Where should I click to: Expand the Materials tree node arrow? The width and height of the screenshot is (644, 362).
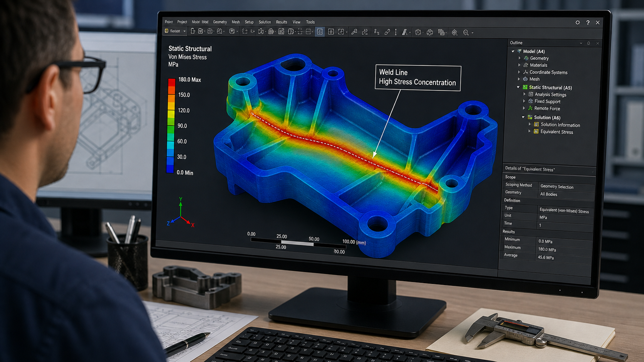[519, 65]
